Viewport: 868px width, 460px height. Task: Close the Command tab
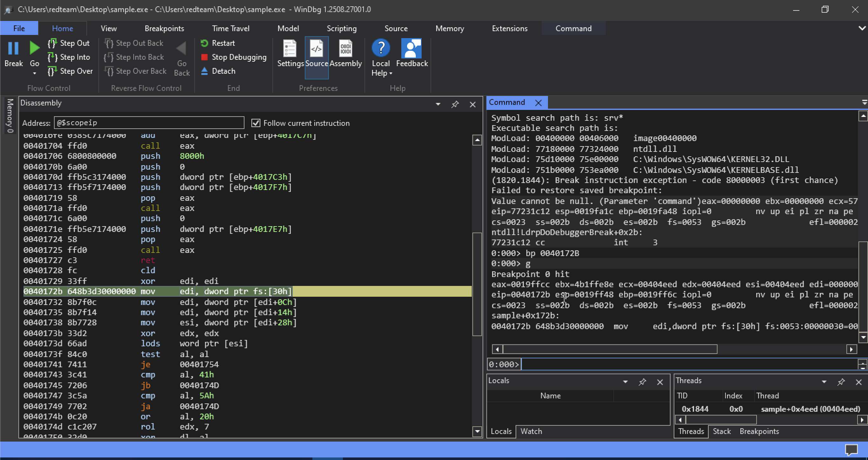click(538, 103)
